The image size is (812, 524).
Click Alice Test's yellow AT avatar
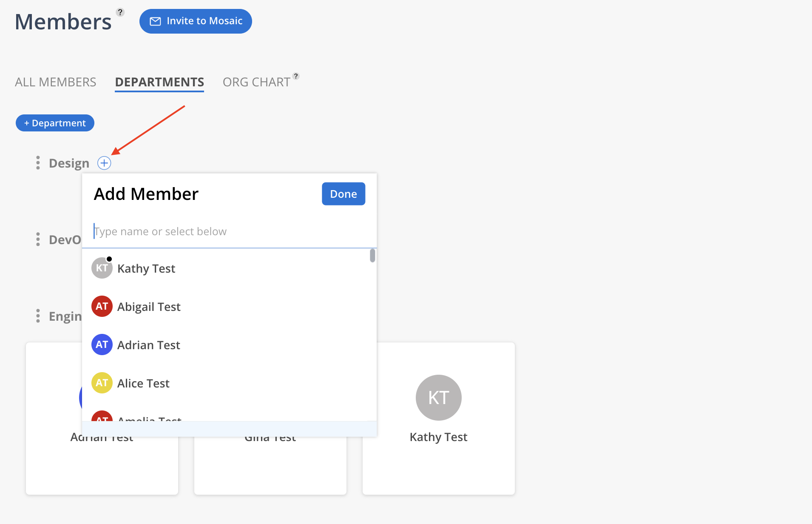tap(102, 383)
